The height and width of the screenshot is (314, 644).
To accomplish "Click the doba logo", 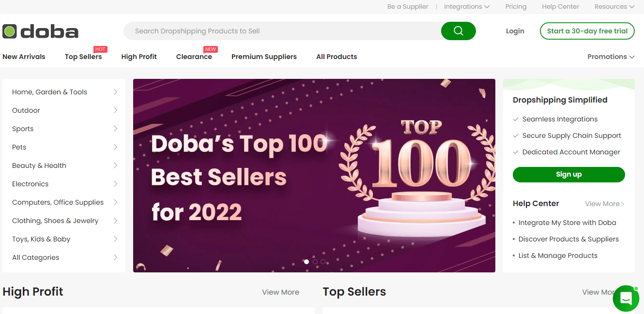I will click(x=41, y=31).
